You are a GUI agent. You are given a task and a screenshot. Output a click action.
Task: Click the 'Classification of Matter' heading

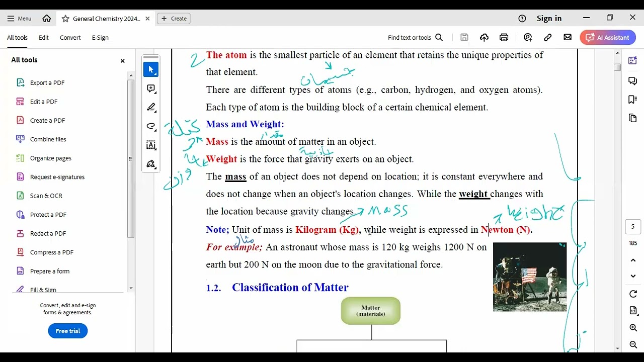coord(290,288)
